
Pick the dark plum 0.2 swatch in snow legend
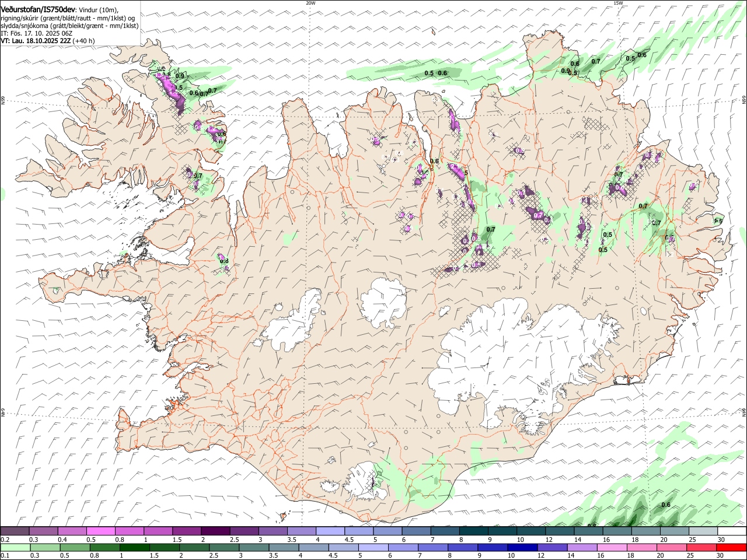[x=15, y=531]
